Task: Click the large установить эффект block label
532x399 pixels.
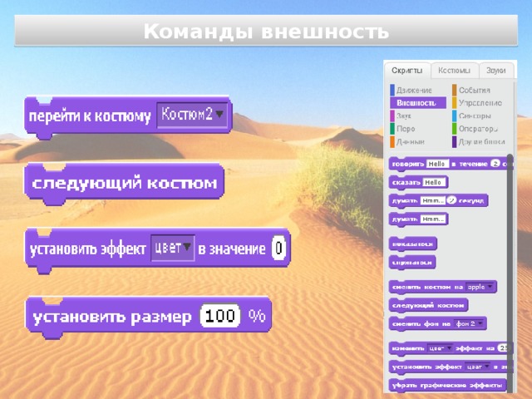Action: [88, 249]
